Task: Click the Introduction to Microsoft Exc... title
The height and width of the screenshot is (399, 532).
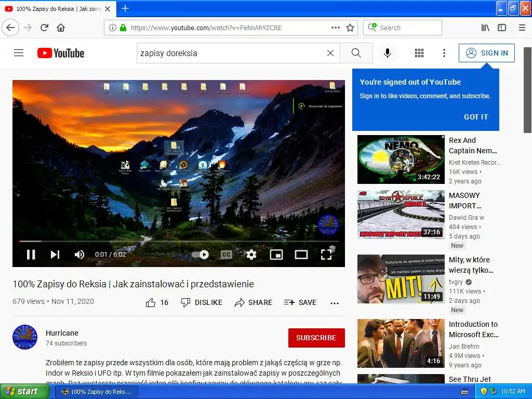Action: pos(474,329)
